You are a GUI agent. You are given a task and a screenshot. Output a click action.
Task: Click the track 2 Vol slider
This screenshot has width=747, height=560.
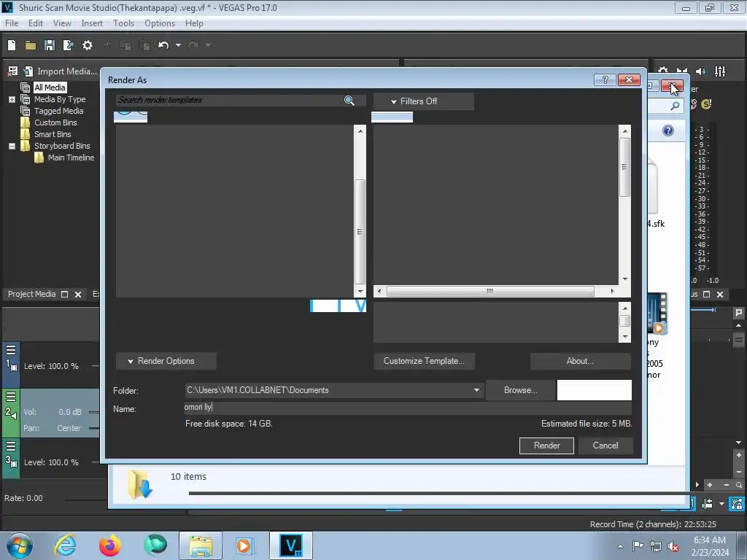[94, 413]
